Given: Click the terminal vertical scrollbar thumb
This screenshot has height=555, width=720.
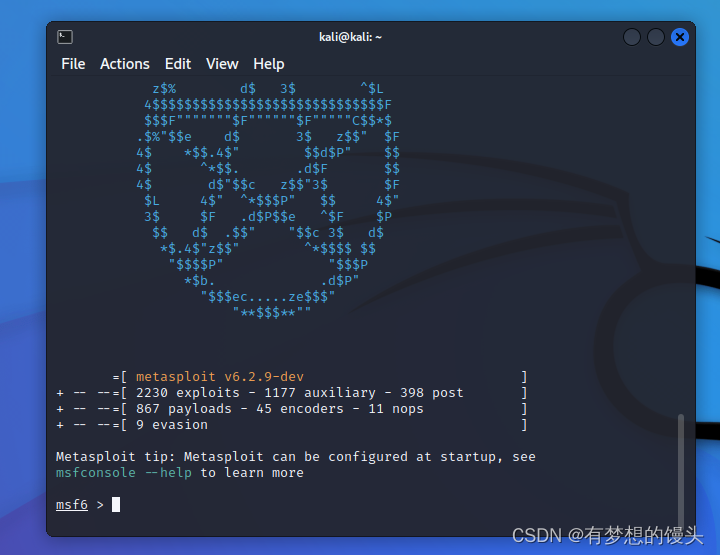Looking at the screenshot, I should pyautogui.click(x=681, y=471).
